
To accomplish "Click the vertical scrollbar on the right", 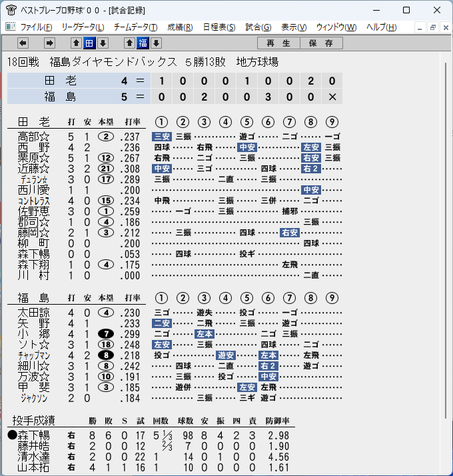I will pos(446,240).
